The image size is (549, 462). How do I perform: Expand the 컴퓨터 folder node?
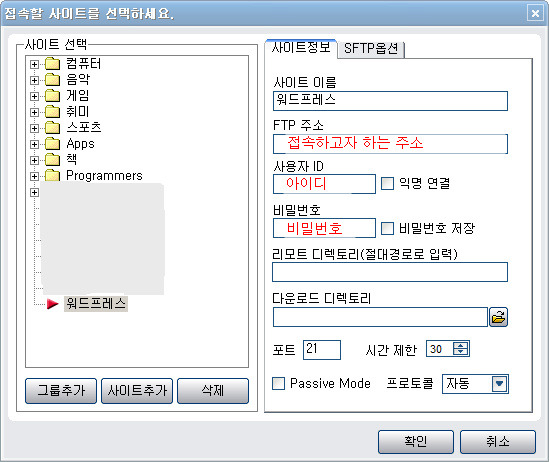pyautogui.click(x=34, y=64)
